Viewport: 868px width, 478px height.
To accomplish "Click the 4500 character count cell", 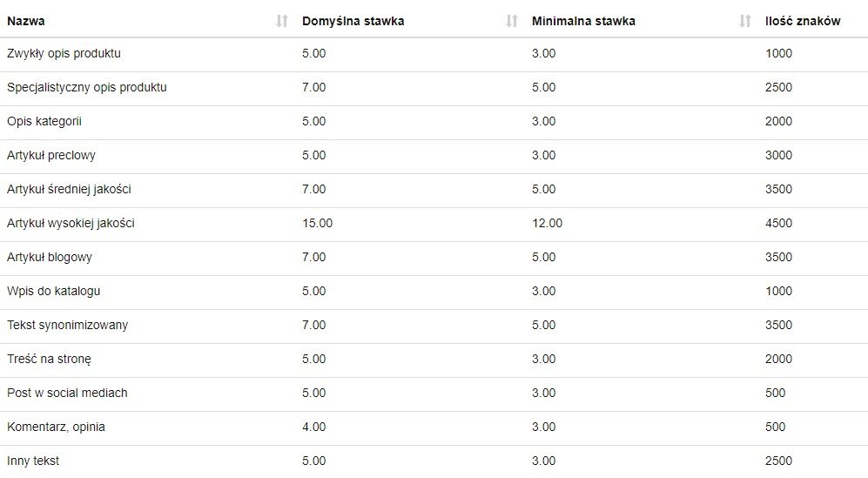I will [778, 223].
